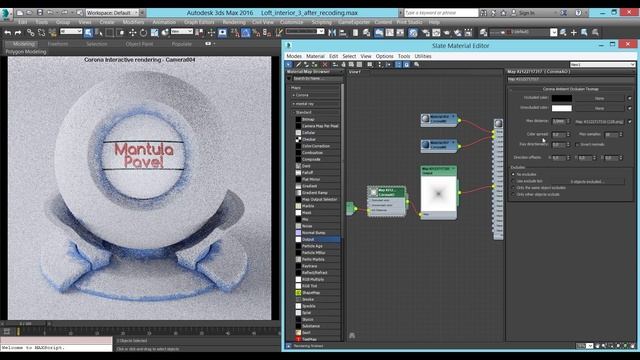The height and width of the screenshot is (360, 640).
Task: Select the Use exclude list radio button
Action: click(x=513, y=181)
